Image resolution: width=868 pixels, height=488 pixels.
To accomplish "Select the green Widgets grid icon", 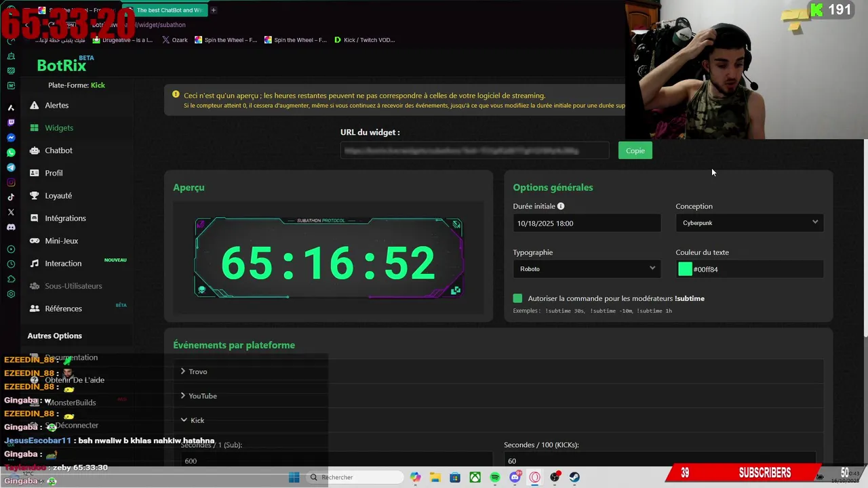I will tap(34, 127).
